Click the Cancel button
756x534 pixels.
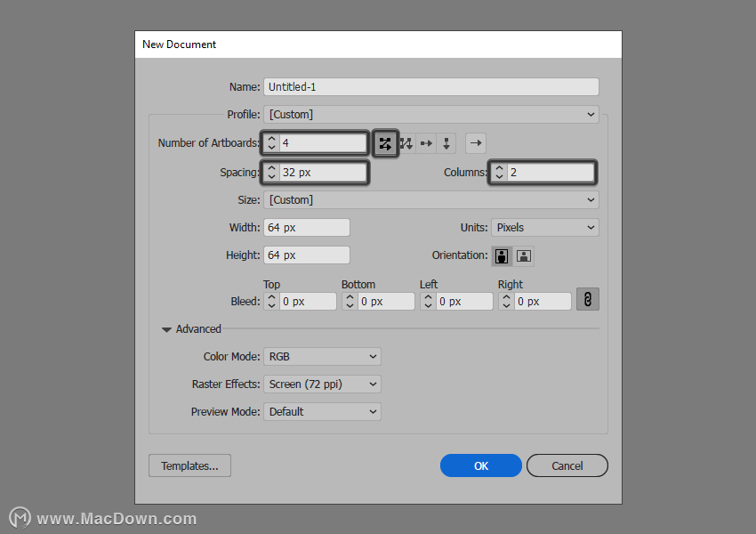point(567,465)
